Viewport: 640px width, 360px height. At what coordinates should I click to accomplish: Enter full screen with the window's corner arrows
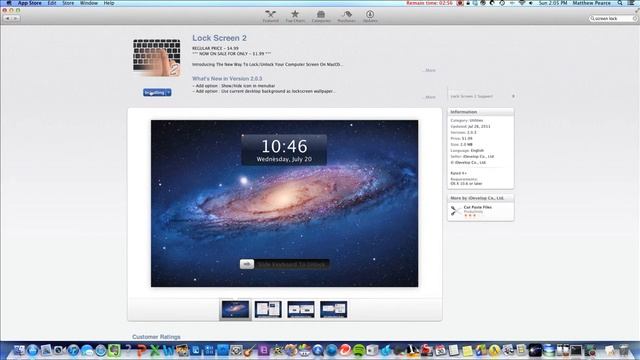(x=637, y=10)
